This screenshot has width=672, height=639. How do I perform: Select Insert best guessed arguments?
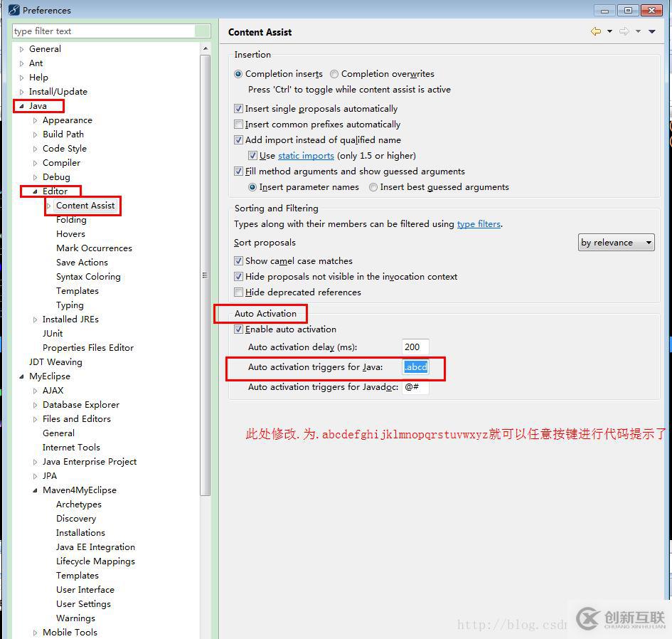[x=373, y=187]
